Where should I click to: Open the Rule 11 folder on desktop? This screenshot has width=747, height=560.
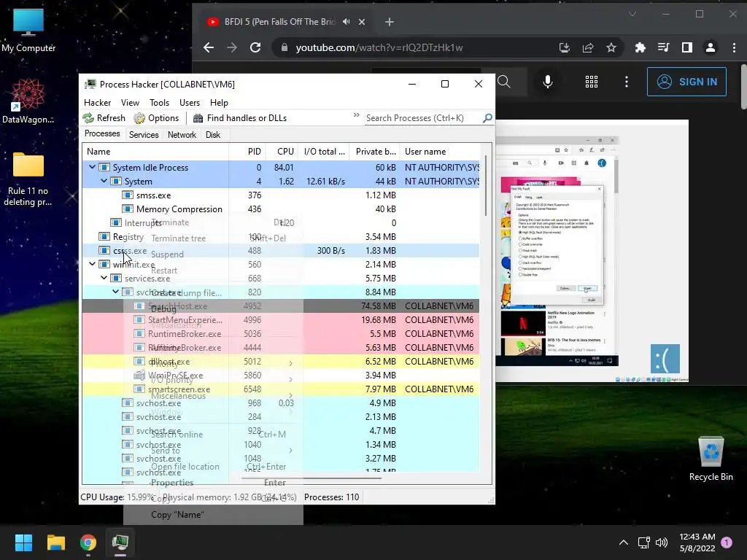click(28, 179)
